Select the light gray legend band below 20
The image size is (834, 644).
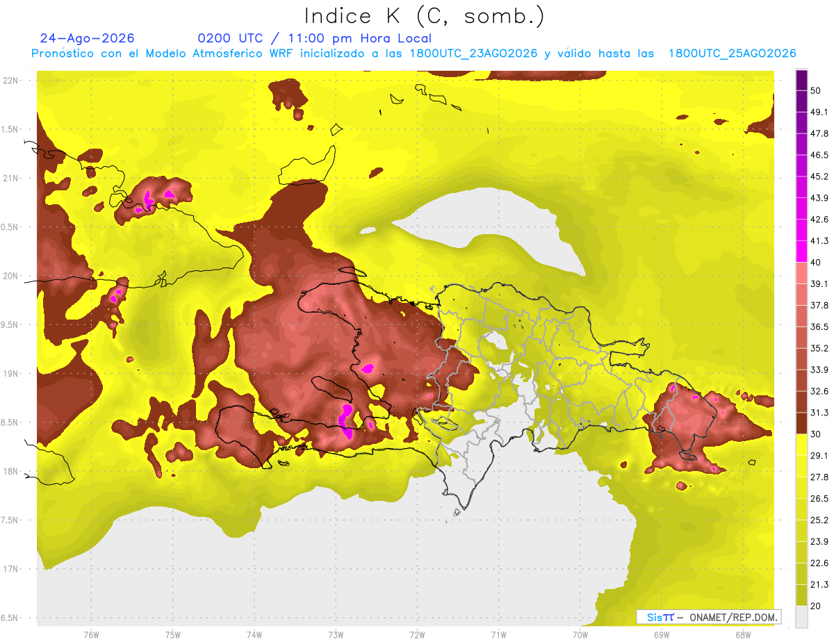pyautogui.click(x=801, y=617)
